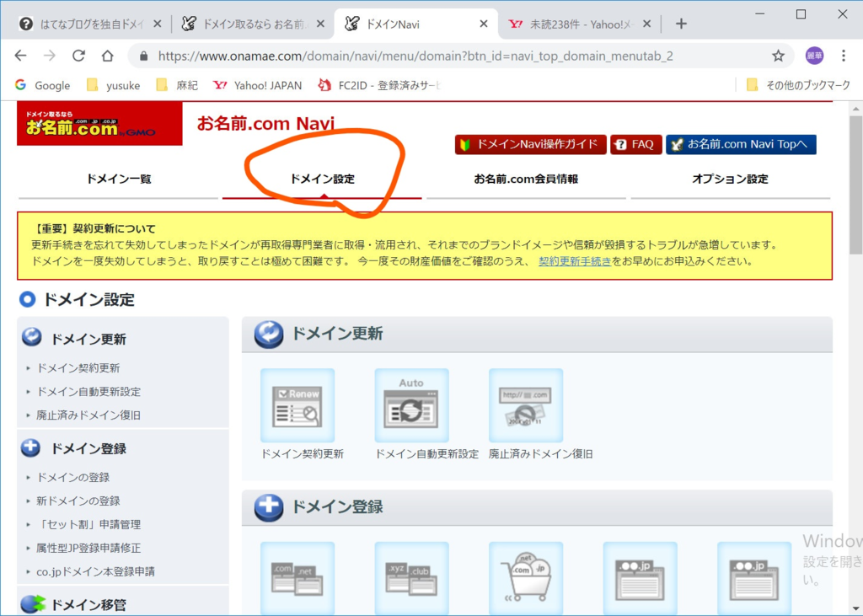Select the ドメイン設定 menu tab
Screen dimensions: 863x616
point(322,179)
